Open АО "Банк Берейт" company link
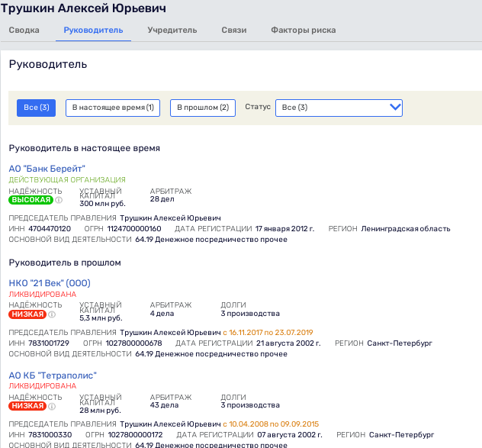The height and width of the screenshot is (448, 482). tap(47, 169)
